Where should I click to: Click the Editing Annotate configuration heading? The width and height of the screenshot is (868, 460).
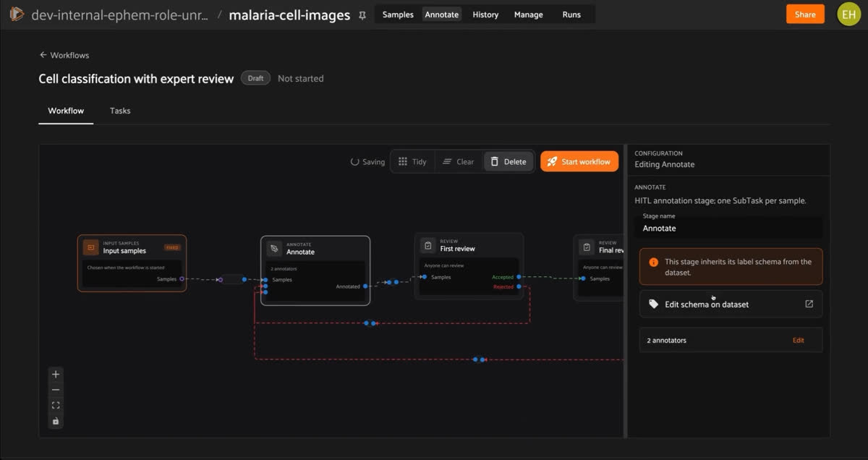(x=665, y=164)
